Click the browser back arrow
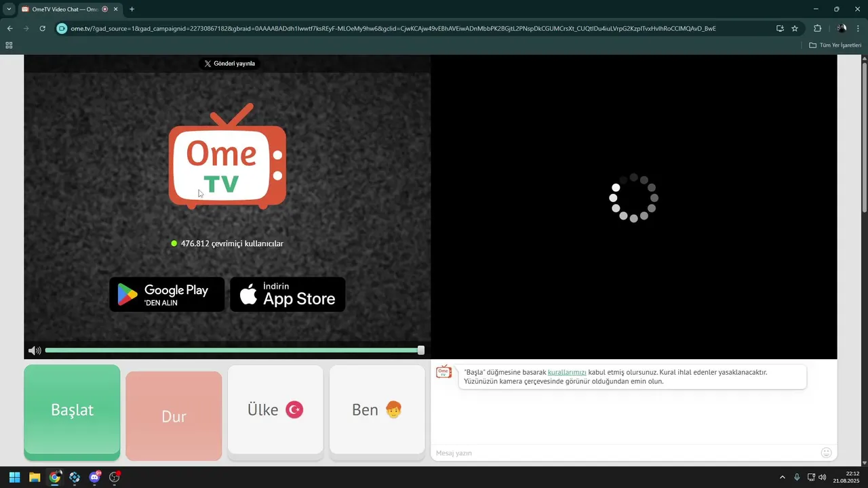Image resolution: width=868 pixels, height=488 pixels. pyautogui.click(x=9, y=28)
